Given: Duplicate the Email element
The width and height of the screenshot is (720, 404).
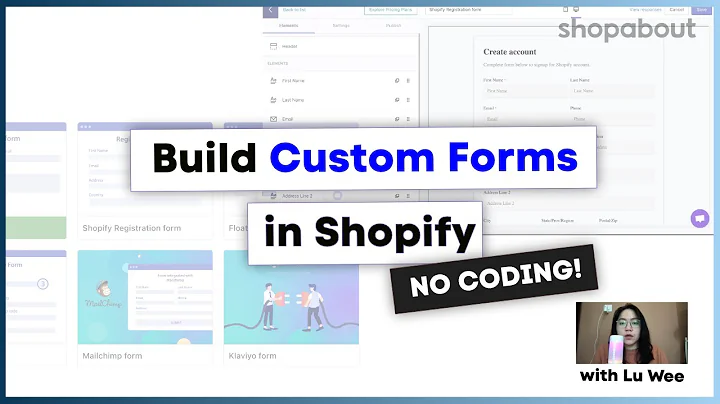Looking at the screenshot, I should pos(397,119).
